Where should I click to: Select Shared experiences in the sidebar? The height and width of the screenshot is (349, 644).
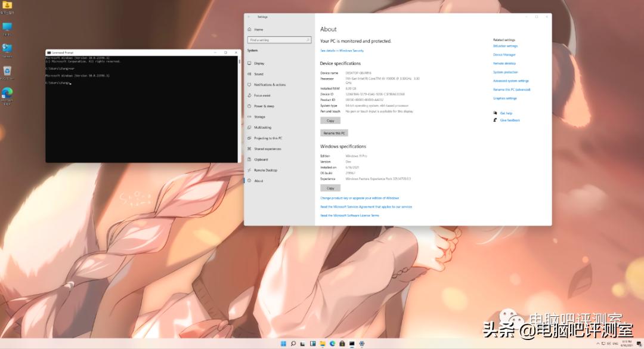point(267,149)
